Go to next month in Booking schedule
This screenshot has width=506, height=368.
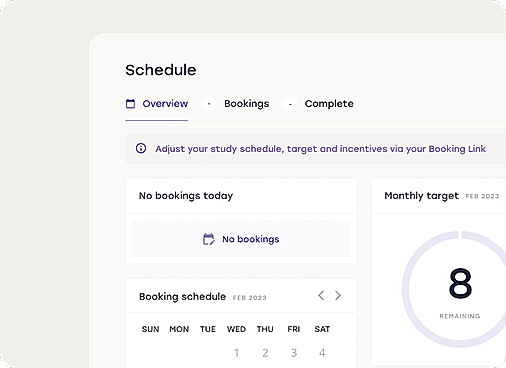338,295
